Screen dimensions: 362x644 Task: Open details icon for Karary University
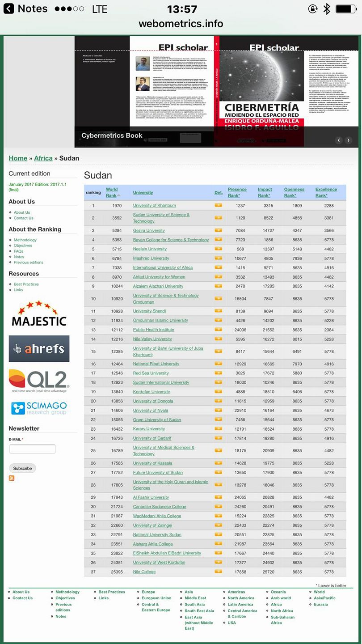coord(218,429)
